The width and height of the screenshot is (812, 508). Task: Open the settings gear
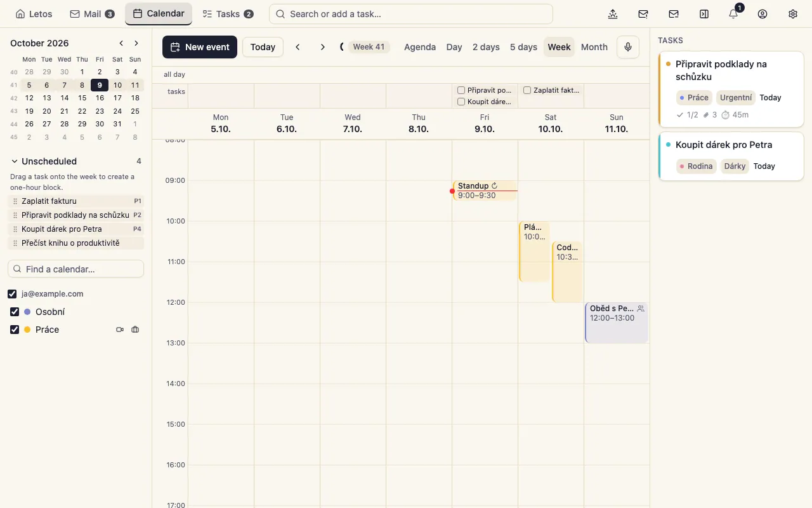click(x=793, y=14)
